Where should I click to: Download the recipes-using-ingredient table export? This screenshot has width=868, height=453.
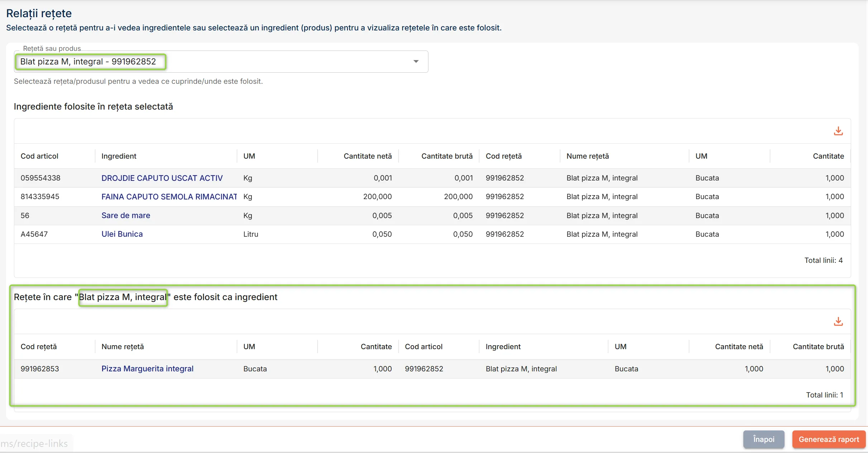(838, 322)
